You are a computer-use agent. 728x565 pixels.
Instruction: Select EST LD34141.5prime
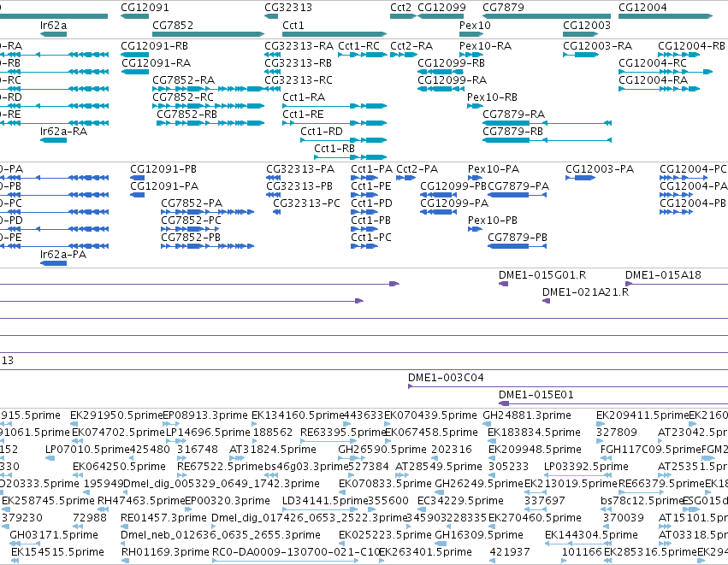pos(325,502)
